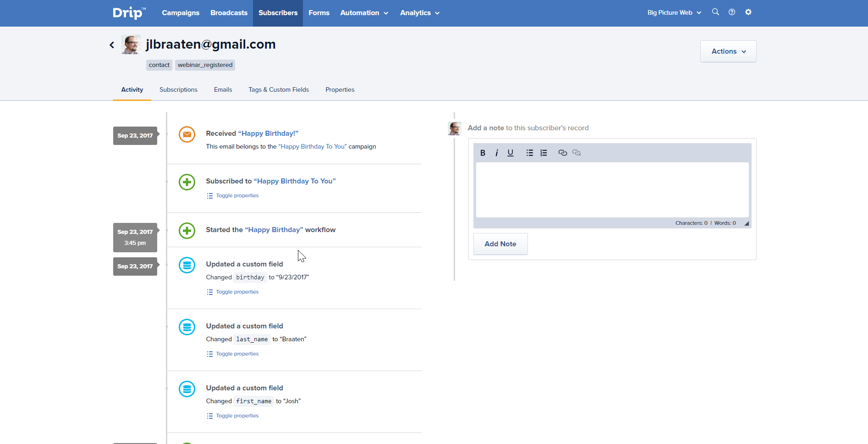Viewport: 868px width, 444px height.
Task: Click subscriber avatar next to email heading
Action: tap(131, 44)
